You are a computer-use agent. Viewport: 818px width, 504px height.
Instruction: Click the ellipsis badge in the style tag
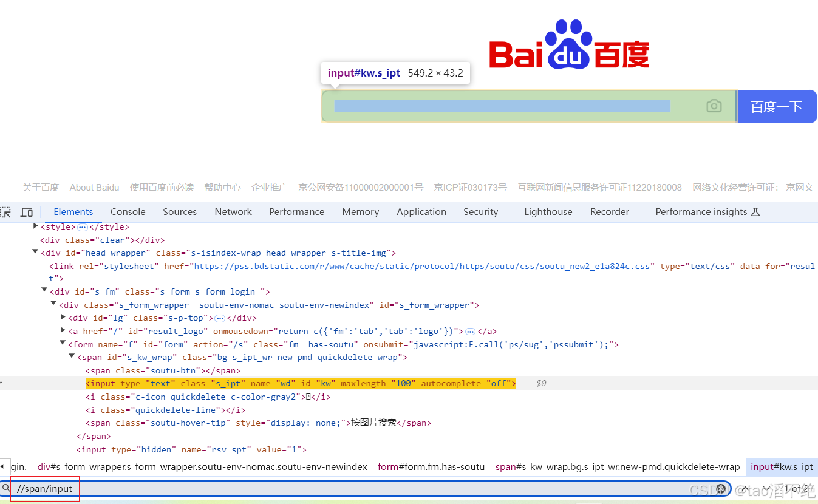click(x=82, y=227)
